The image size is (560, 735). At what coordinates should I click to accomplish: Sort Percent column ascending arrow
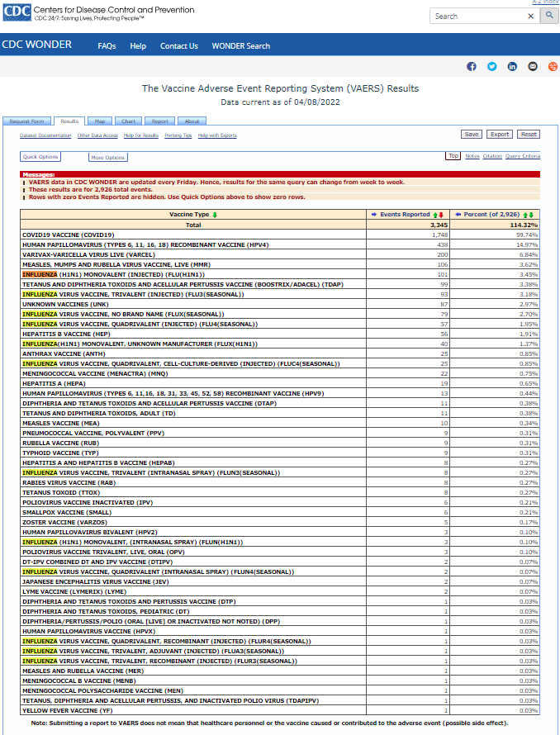(x=525, y=215)
